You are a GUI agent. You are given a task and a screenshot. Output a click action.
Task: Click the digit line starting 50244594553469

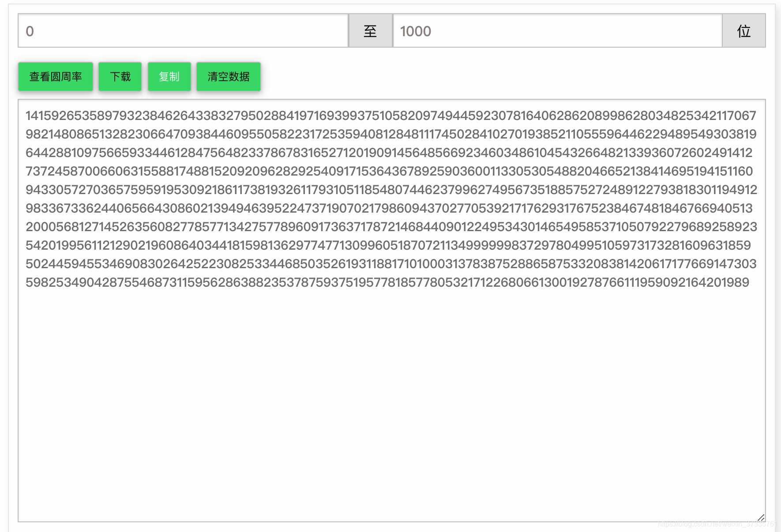click(391, 264)
